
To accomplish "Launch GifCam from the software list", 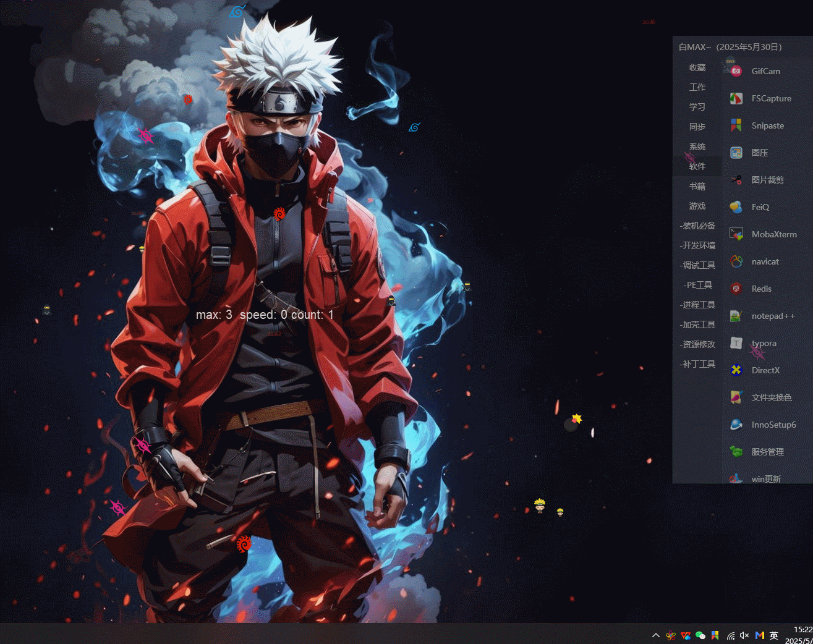I will (x=765, y=71).
